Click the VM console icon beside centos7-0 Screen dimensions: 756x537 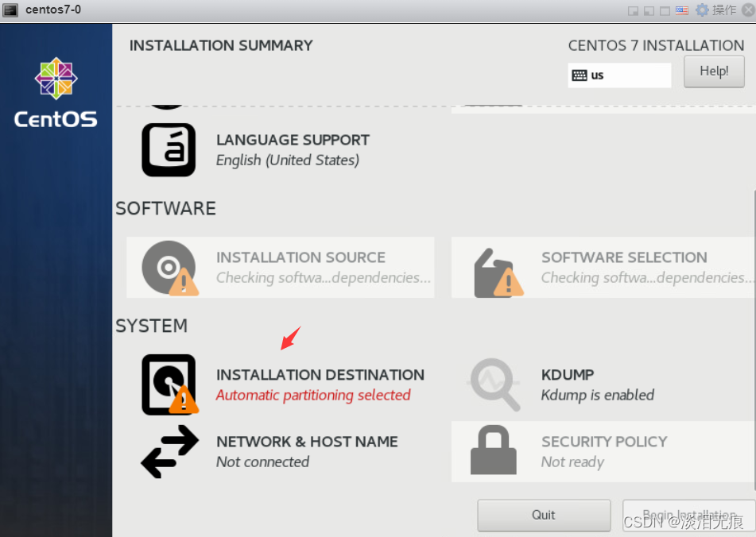point(10,10)
